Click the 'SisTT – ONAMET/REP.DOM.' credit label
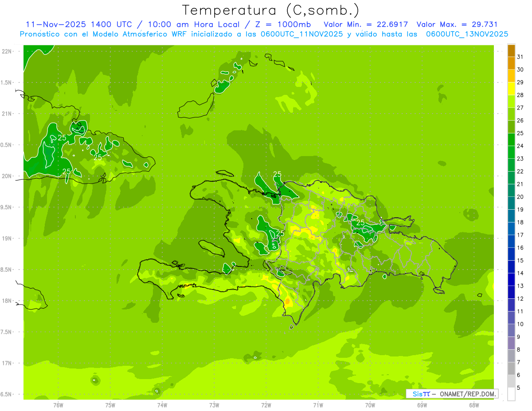Screen dimensions: 532x411 452,394
